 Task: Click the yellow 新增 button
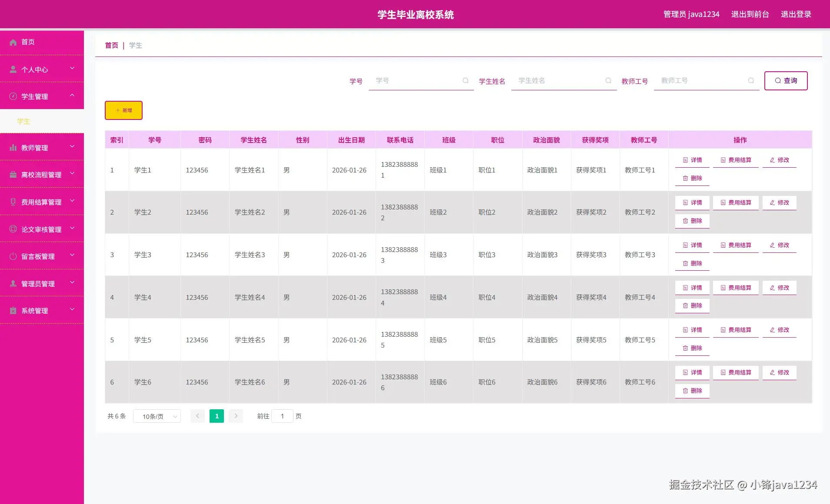coord(123,110)
